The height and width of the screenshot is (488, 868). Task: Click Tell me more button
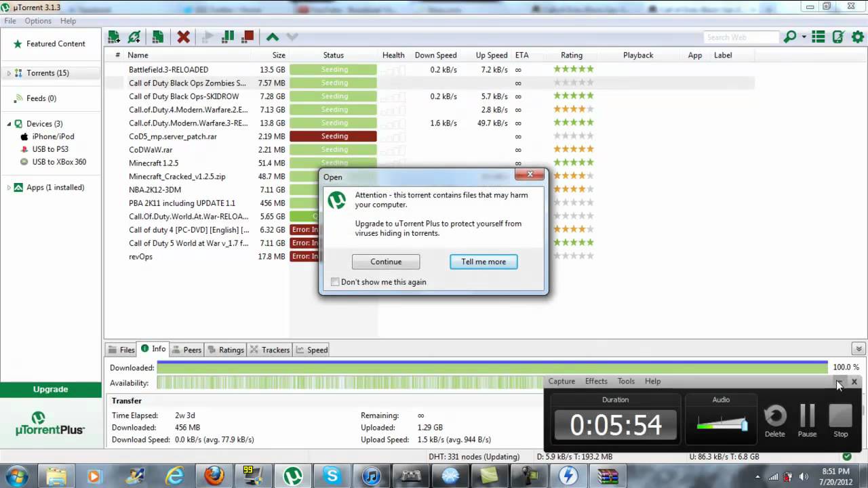[484, 262]
